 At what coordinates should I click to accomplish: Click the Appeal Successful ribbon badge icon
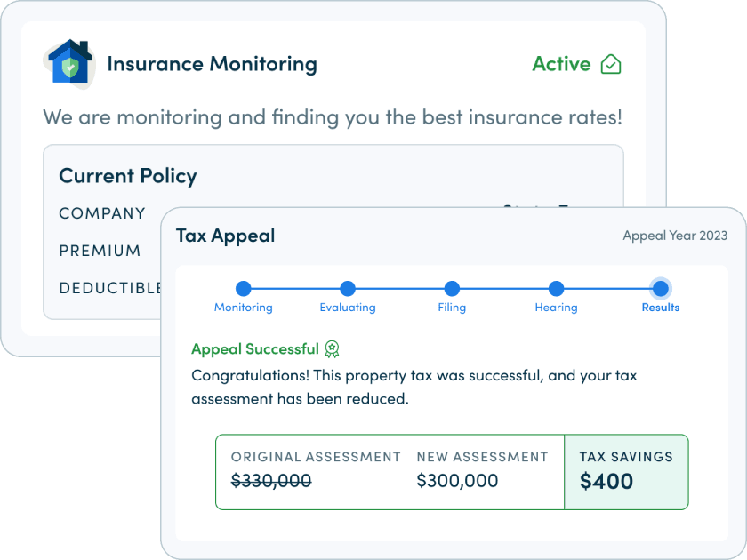point(333,349)
